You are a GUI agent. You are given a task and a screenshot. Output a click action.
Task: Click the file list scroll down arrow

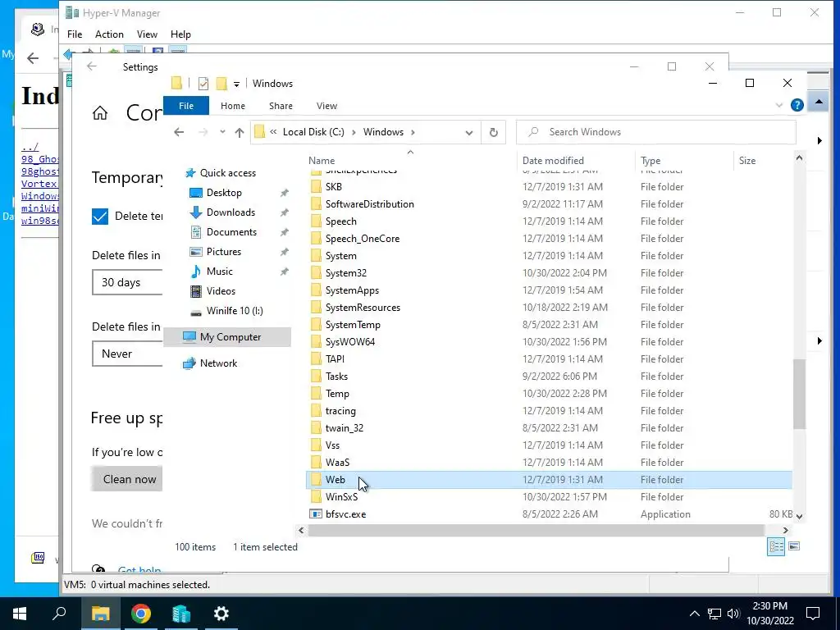point(799,517)
